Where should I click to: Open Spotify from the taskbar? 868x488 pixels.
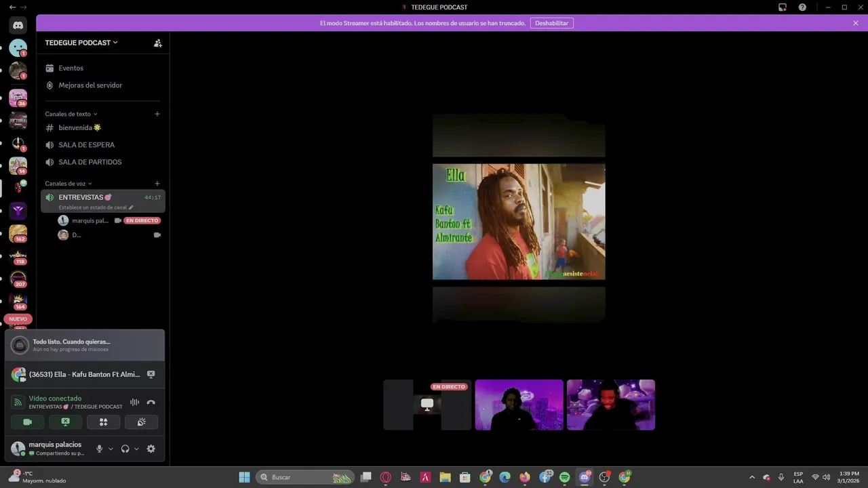pos(565,477)
